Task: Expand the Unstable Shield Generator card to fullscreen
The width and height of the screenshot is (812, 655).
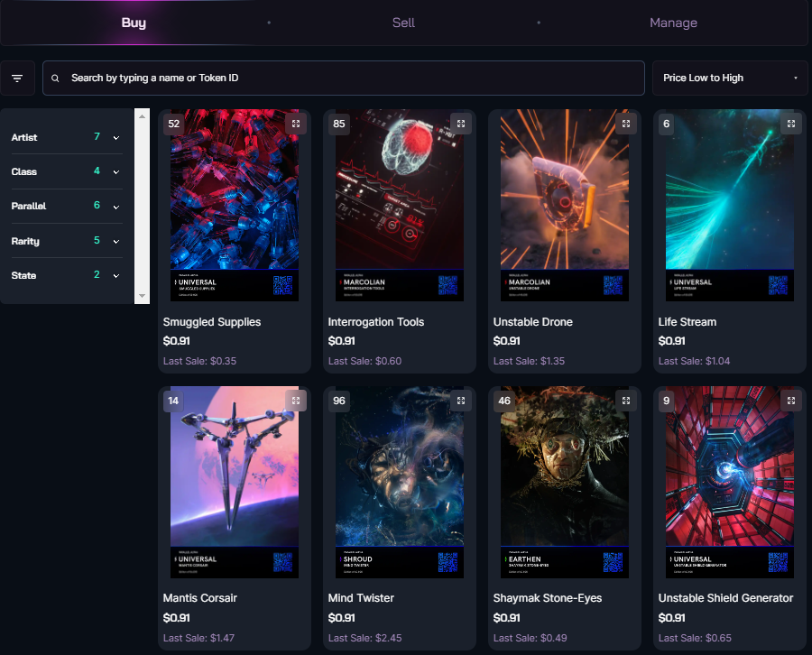Action: pos(791,400)
